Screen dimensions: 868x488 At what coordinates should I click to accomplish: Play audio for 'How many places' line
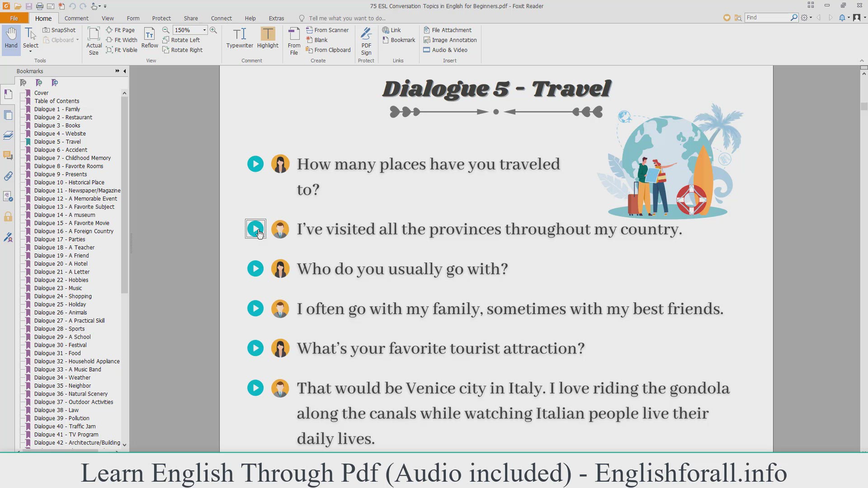click(x=255, y=164)
